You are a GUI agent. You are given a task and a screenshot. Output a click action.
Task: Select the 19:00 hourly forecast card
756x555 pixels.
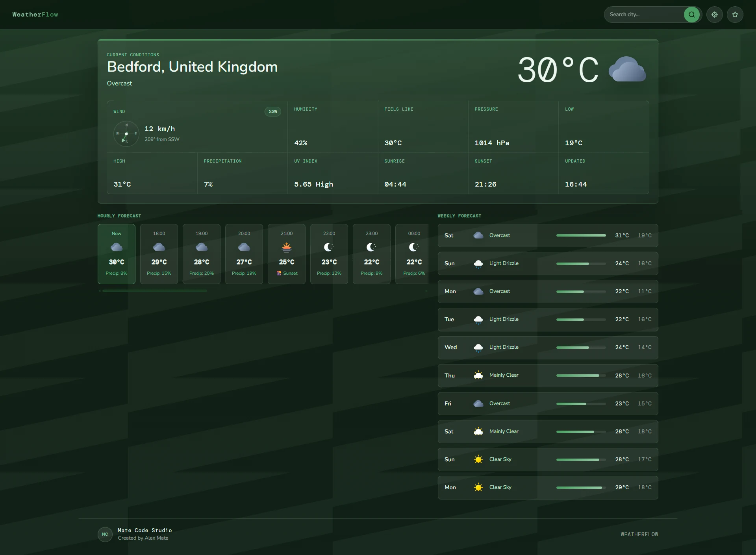pyautogui.click(x=202, y=254)
